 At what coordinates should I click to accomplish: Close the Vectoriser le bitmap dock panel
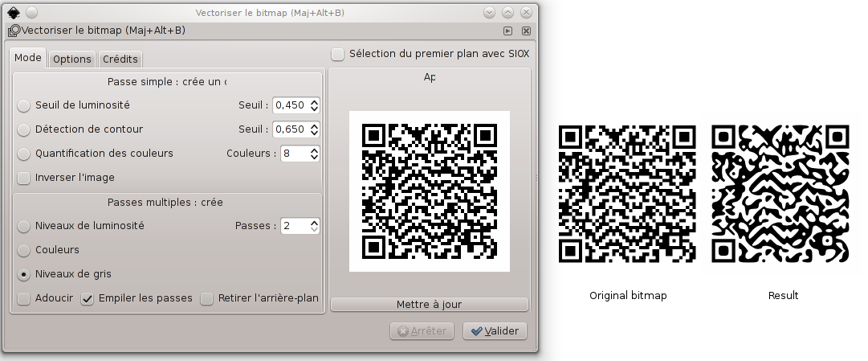[526, 31]
